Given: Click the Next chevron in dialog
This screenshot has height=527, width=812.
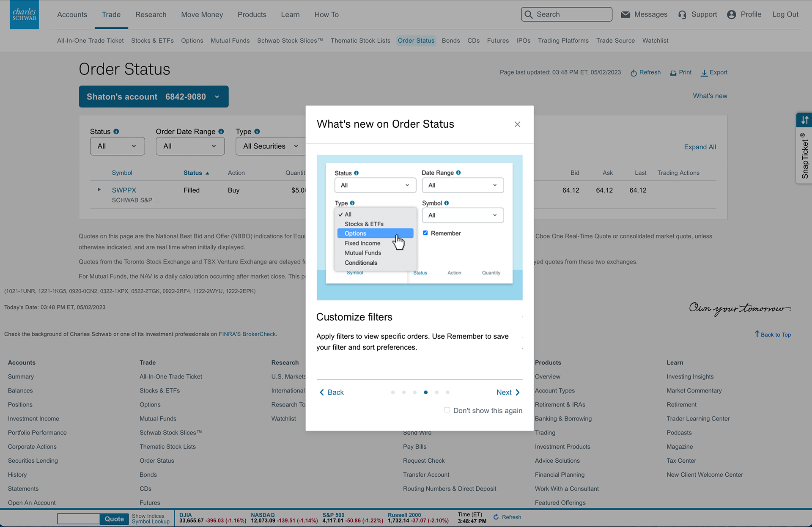Looking at the screenshot, I should [x=517, y=393].
